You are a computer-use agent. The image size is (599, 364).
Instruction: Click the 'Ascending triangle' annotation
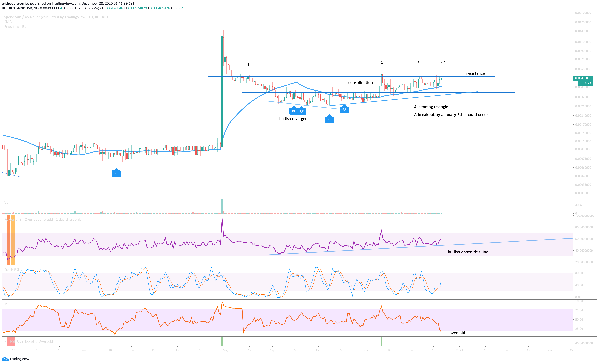[x=431, y=107]
